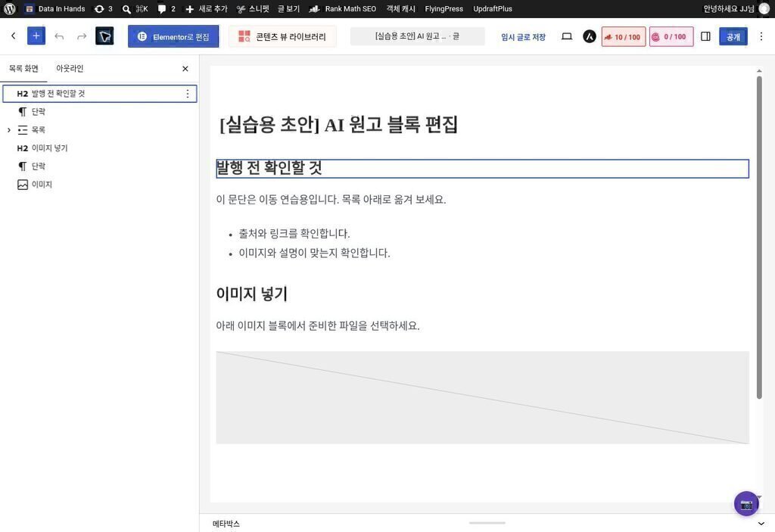Open the search ⌘K command palette
The image size is (775, 532).
pos(135,9)
